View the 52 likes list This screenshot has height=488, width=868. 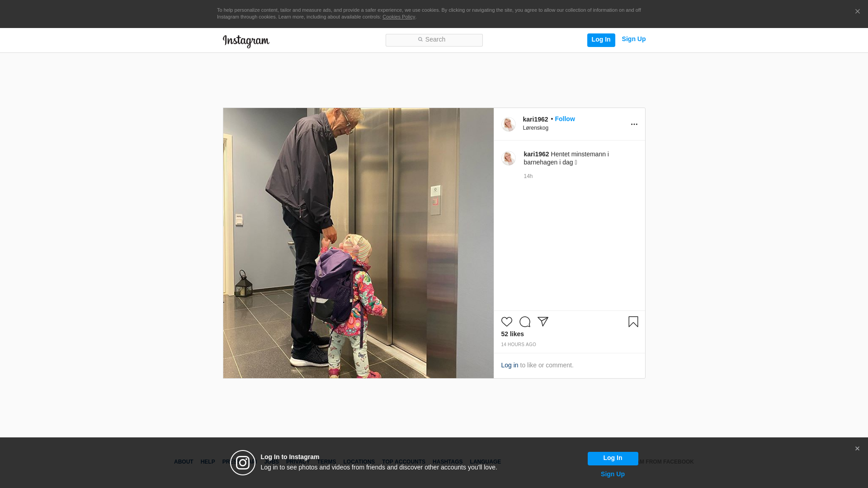tap(512, 334)
